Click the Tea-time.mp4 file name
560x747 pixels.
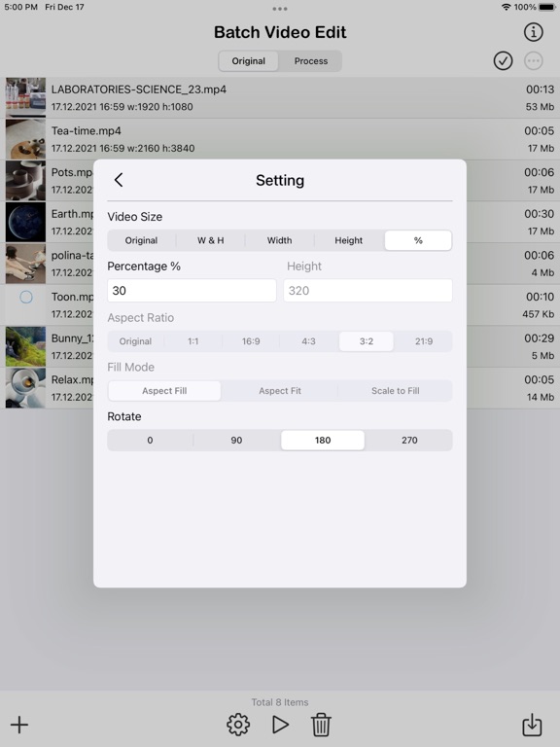coord(87,131)
